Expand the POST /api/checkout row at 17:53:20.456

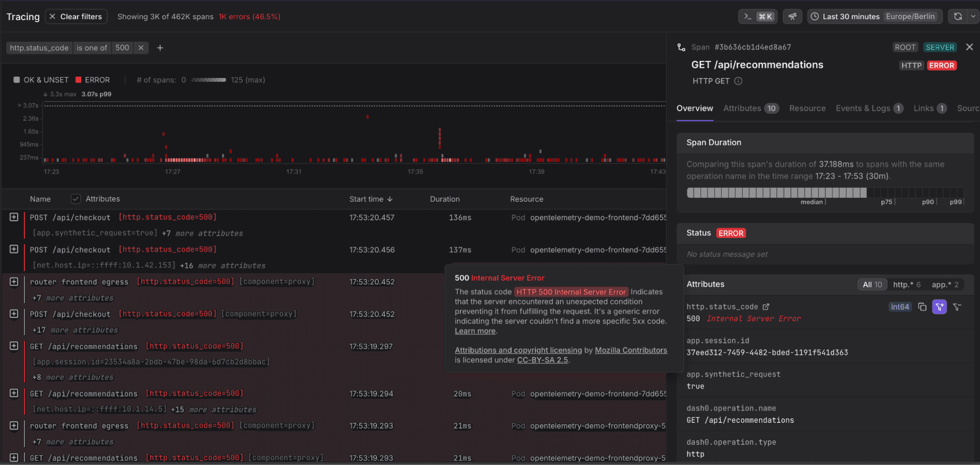(14, 249)
